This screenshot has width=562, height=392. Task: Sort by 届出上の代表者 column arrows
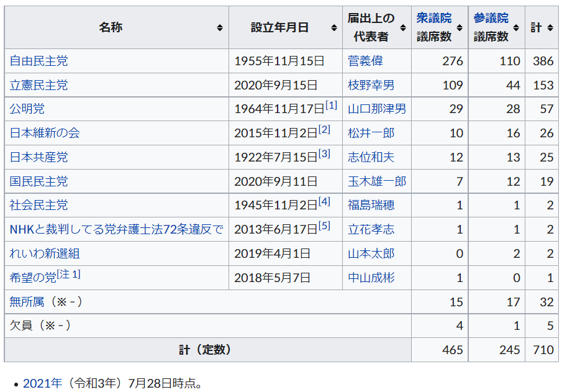click(403, 27)
